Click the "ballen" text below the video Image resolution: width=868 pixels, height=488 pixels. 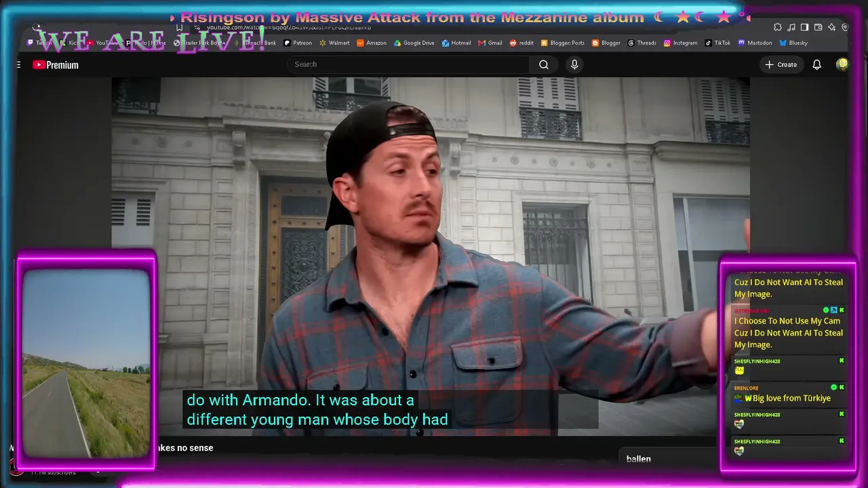(639, 459)
